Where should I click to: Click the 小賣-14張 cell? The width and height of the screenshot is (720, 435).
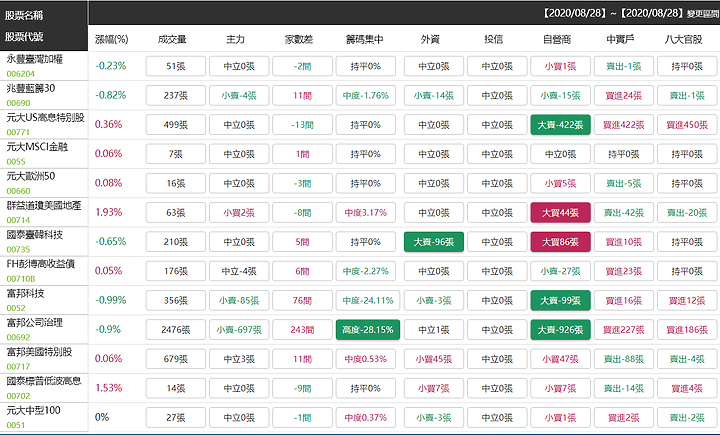[x=433, y=96]
